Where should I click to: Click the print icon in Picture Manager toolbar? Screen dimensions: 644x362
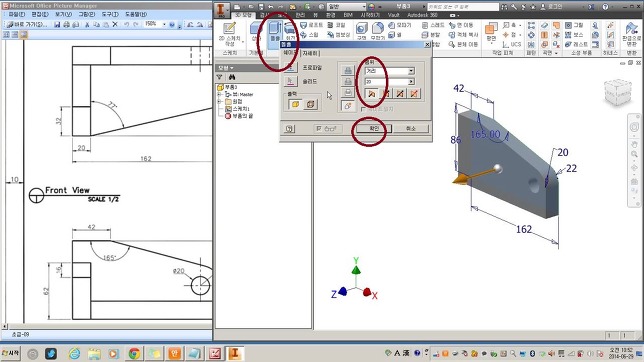(x=67, y=25)
